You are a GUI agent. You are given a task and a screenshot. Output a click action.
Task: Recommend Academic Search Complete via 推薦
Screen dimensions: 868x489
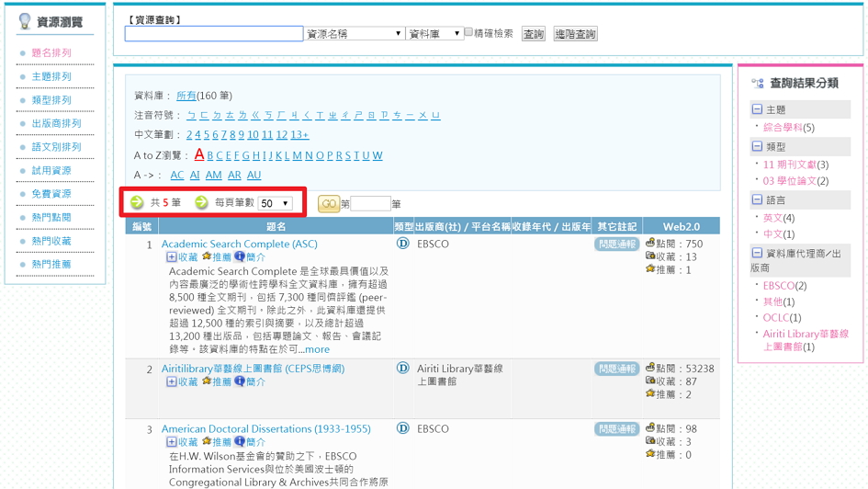pyautogui.click(x=217, y=257)
